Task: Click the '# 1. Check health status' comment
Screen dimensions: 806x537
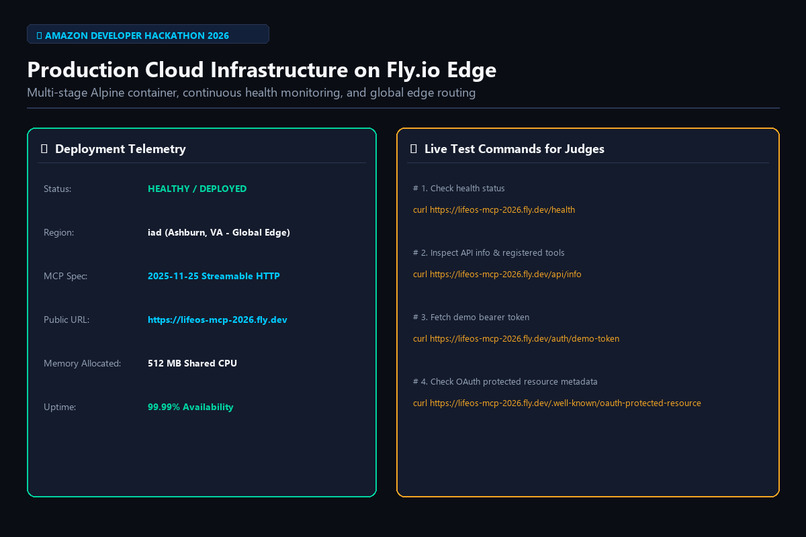Action: 459,188
